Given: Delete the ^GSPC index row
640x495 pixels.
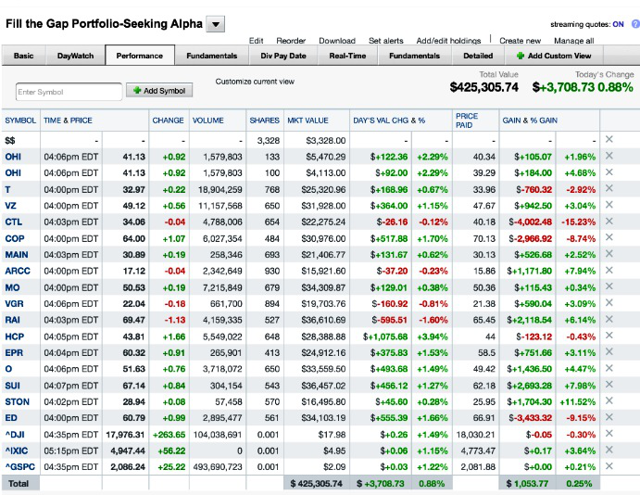Looking at the screenshot, I should tap(609, 466).
